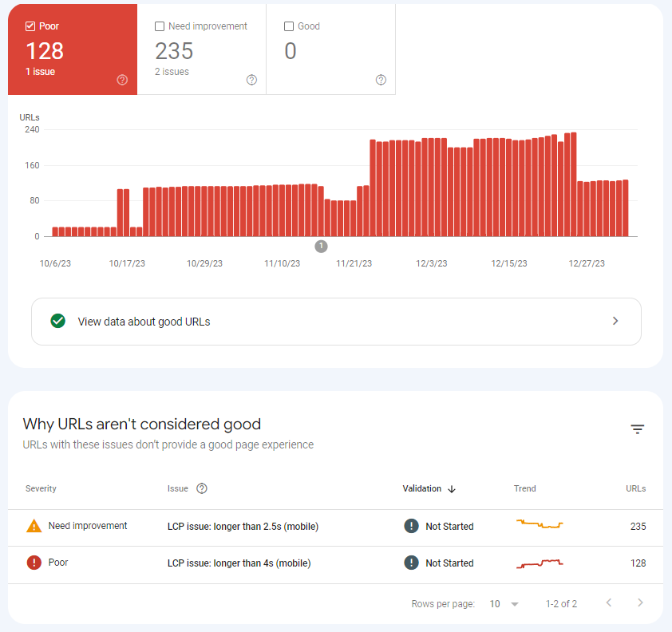The image size is (672, 632).
Task: Open help icon in the Poor card
Action: (x=122, y=80)
